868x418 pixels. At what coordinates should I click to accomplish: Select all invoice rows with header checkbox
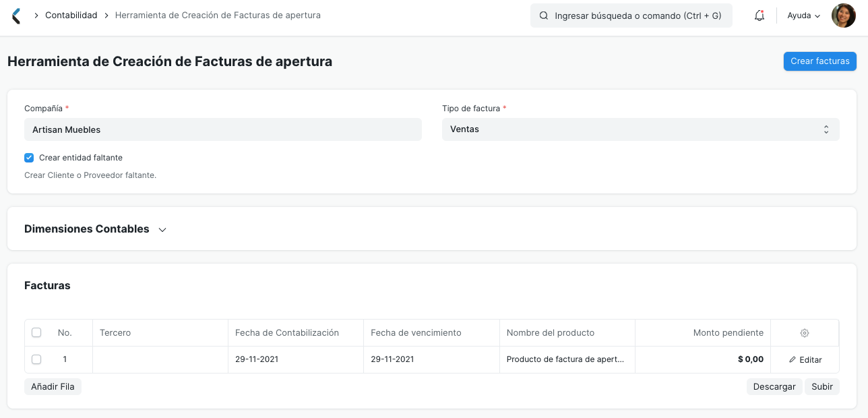coord(36,332)
